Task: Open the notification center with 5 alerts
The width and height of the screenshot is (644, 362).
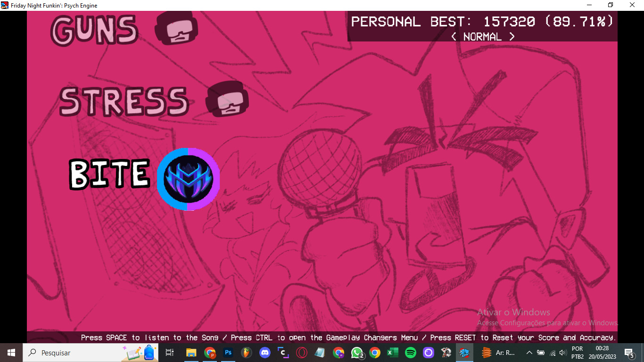Action: coord(629,353)
